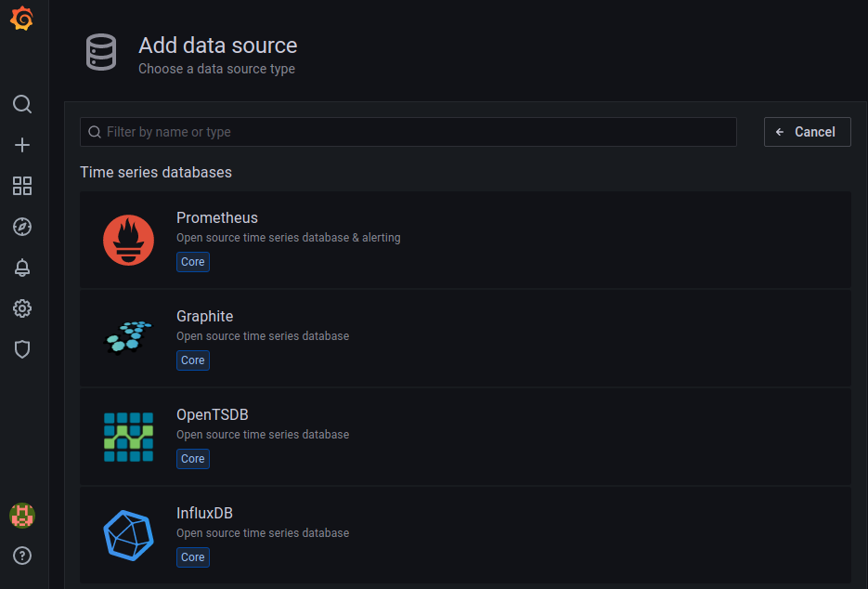Click the OpenTSDB description text
Screen dimensions: 868x589
click(263, 435)
